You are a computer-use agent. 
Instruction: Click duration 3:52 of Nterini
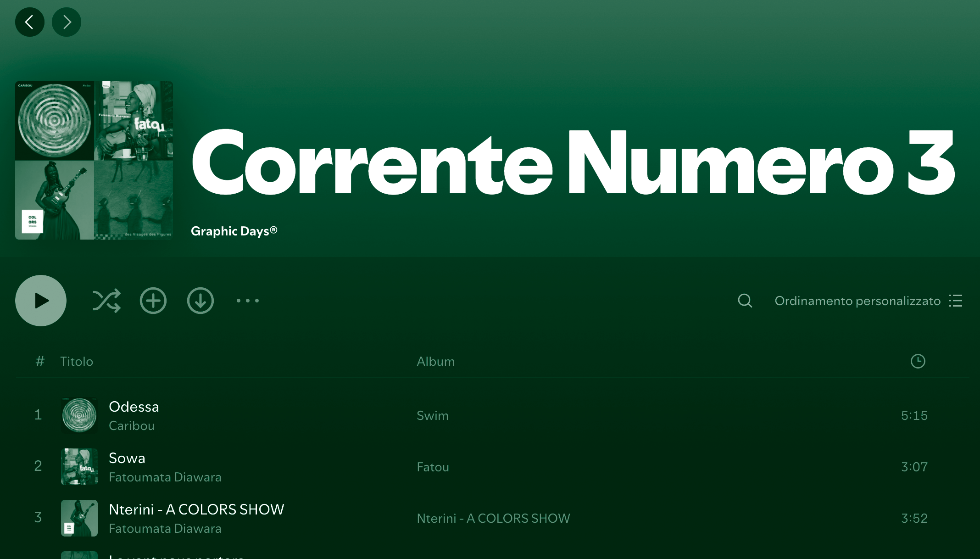coord(914,519)
